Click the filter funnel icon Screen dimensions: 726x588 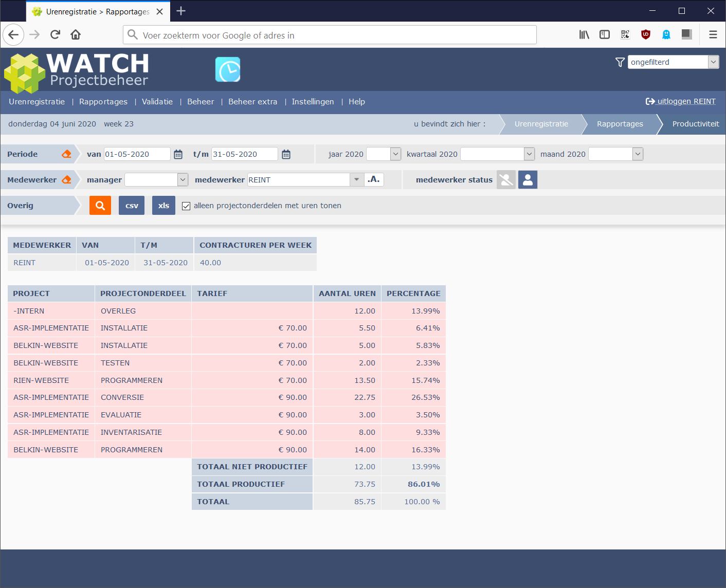pyautogui.click(x=620, y=62)
